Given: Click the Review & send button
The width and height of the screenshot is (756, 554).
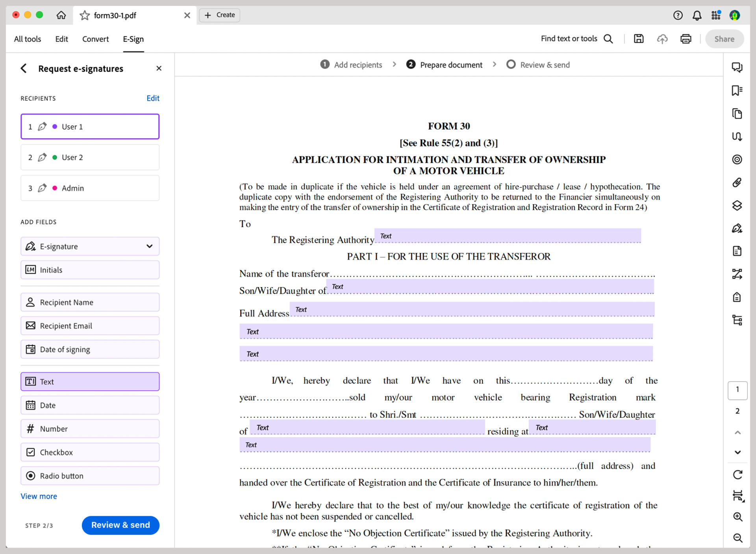Looking at the screenshot, I should tap(120, 525).
